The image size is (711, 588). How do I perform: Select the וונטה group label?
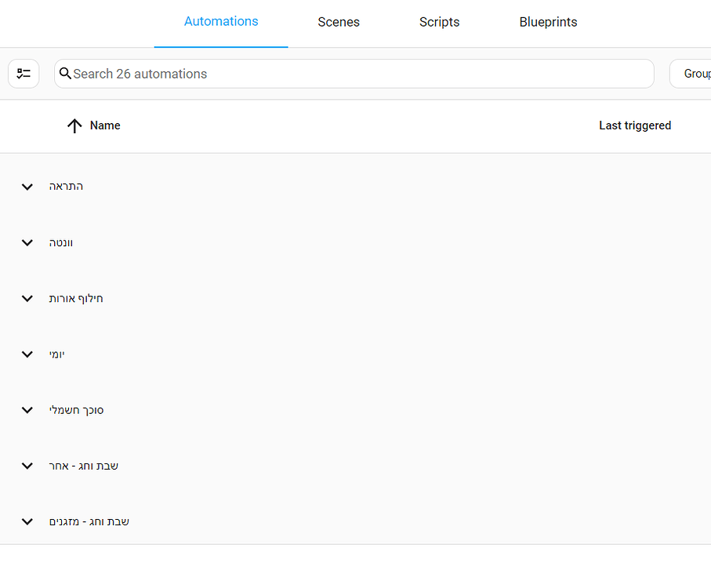coord(61,242)
